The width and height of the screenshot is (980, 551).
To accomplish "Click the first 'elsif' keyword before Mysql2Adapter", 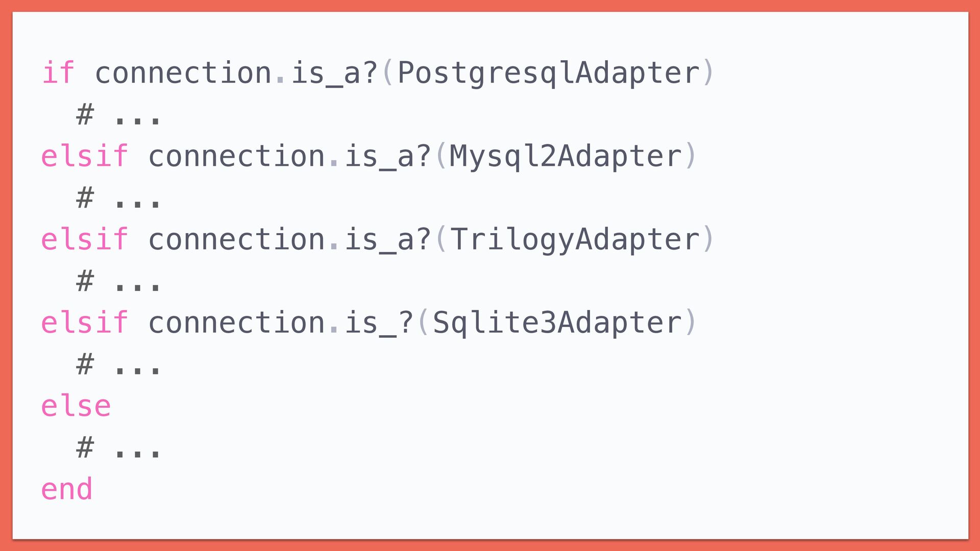I will 84,156.
